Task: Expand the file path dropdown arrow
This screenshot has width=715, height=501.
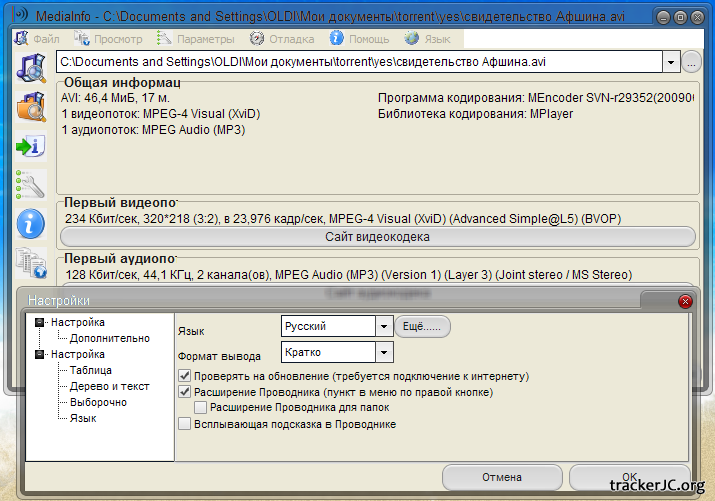Action: pos(670,63)
